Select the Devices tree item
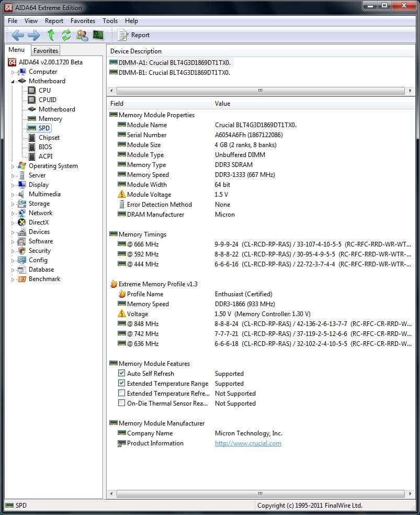Screen dimensions: 420x515 [x=39, y=232]
